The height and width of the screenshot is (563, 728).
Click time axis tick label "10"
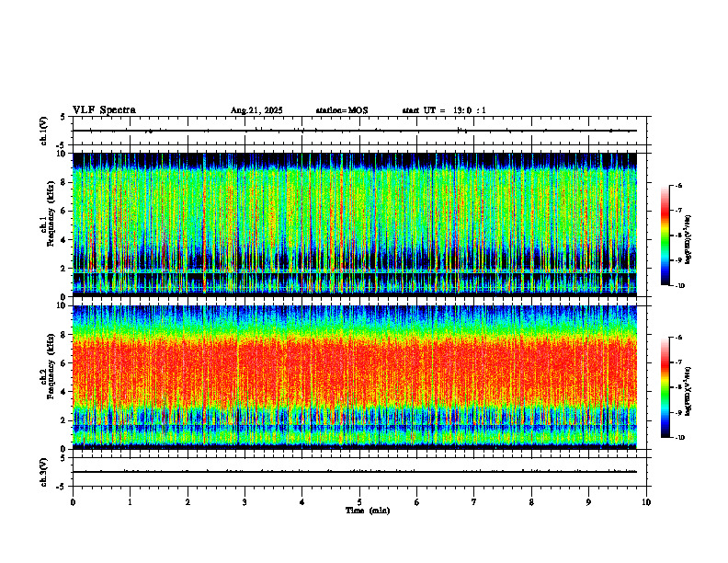[x=646, y=502]
